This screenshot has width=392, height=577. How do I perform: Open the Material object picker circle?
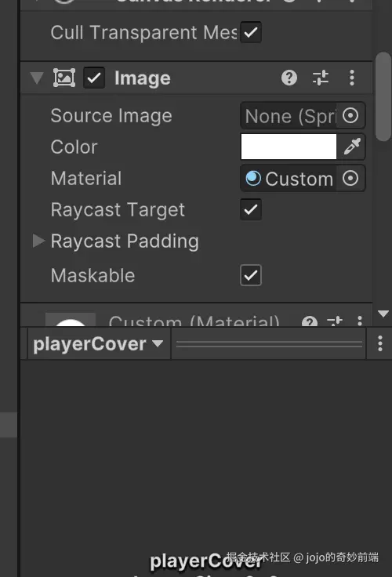[350, 179]
